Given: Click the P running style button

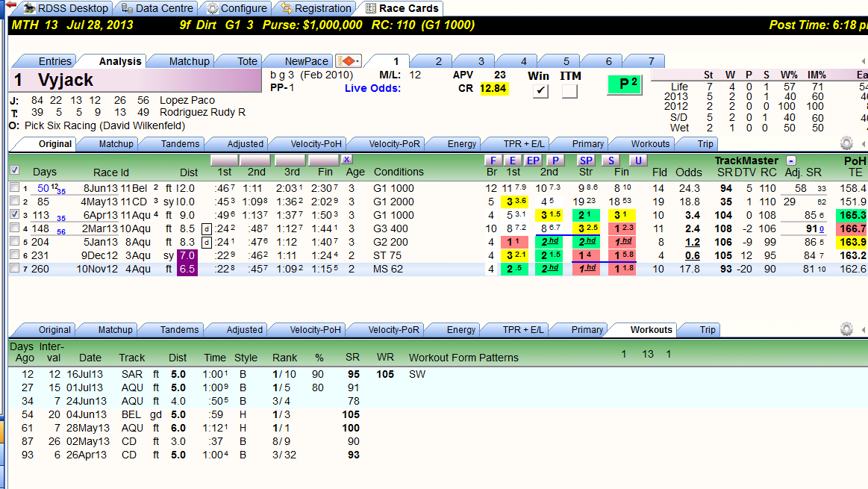Looking at the screenshot, I should pos(555,160).
